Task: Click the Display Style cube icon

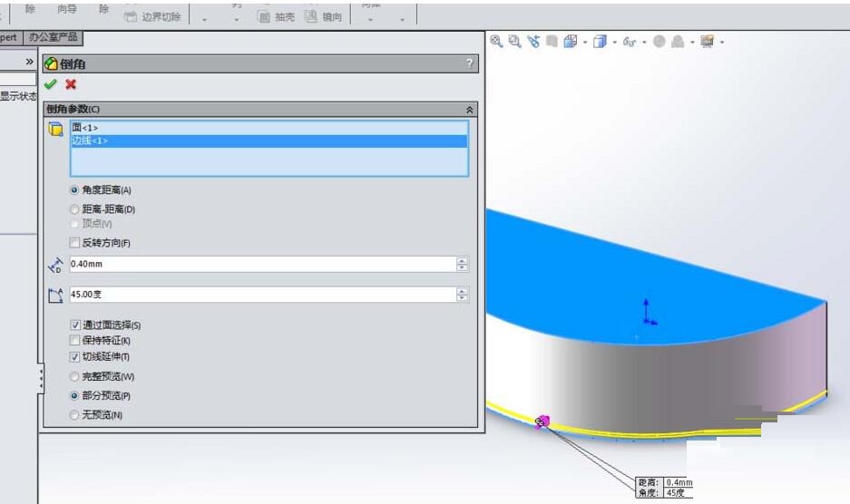Action: click(600, 41)
